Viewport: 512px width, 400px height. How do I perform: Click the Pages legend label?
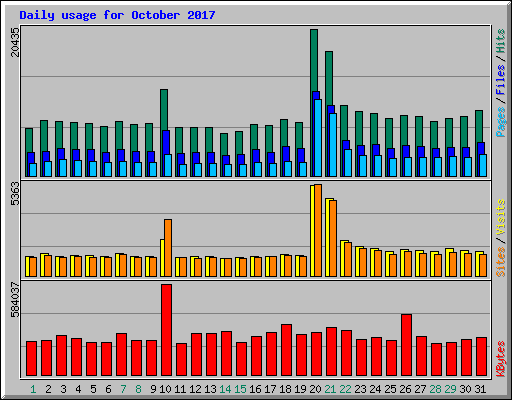[500, 122]
